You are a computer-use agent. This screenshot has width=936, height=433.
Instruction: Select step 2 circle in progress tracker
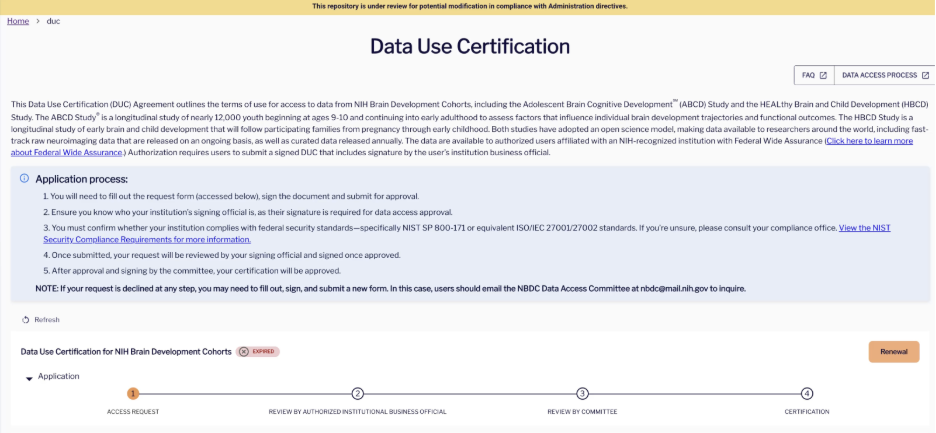pos(358,394)
